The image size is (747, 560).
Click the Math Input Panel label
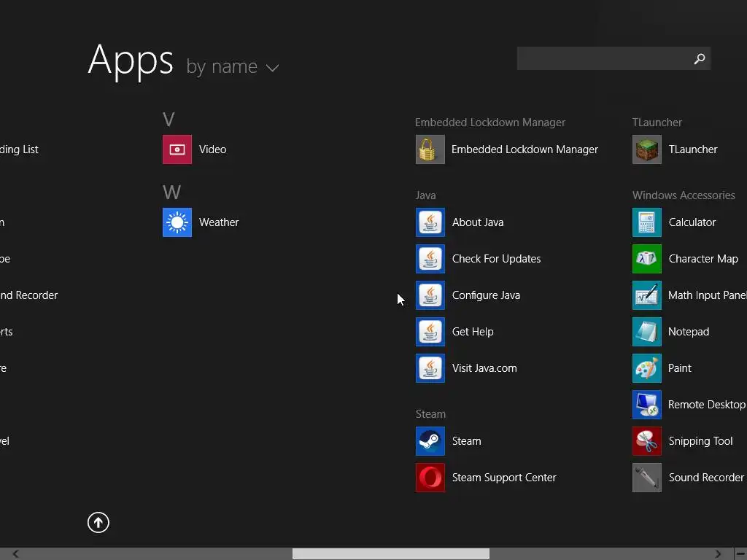pos(707,295)
